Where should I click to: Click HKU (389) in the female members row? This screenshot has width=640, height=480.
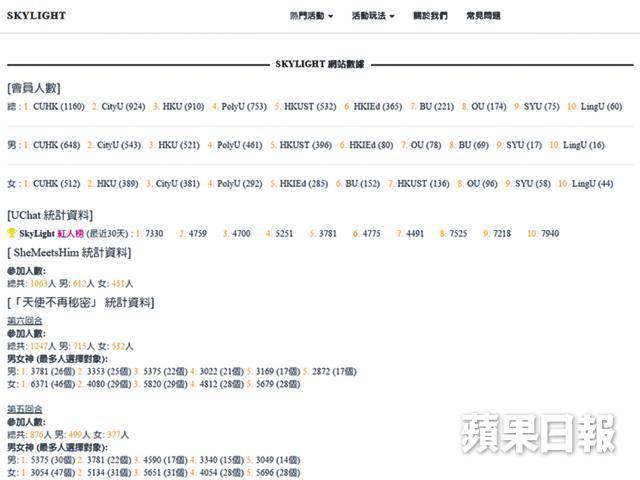[118, 184]
